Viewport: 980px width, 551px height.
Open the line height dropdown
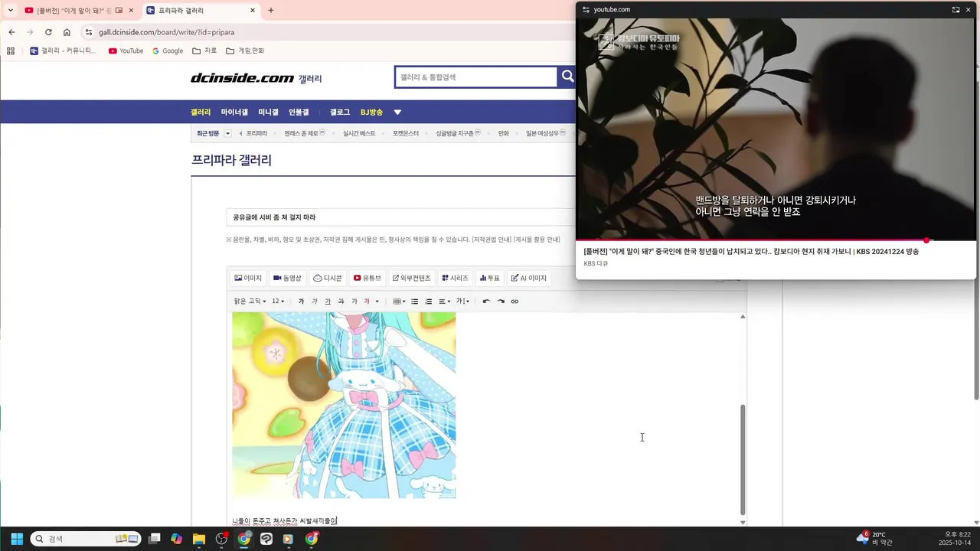coord(462,302)
